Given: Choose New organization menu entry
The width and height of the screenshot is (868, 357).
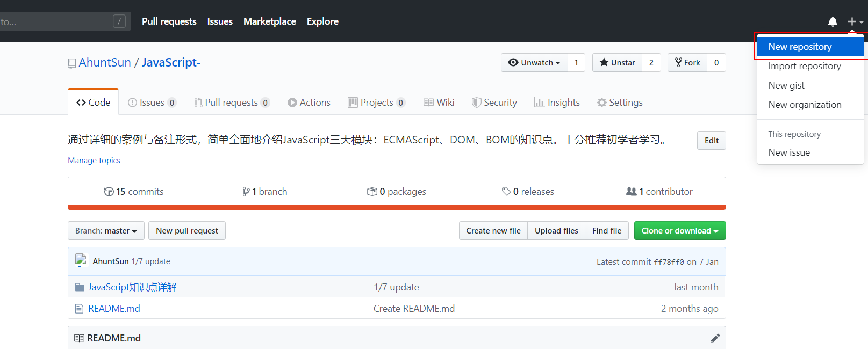Looking at the screenshot, I should click(x=810, y=105).
